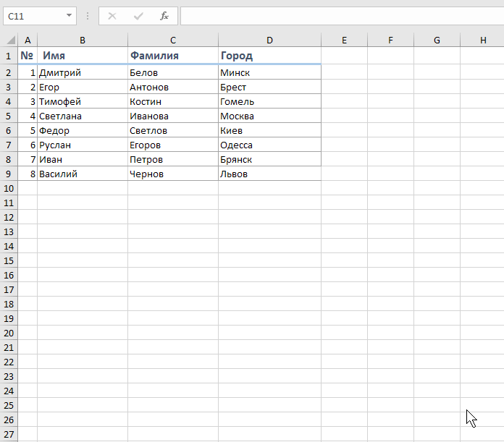The image size is (504, 442).
Task: Click the cell with city Москва
Action: click(269, 116)
